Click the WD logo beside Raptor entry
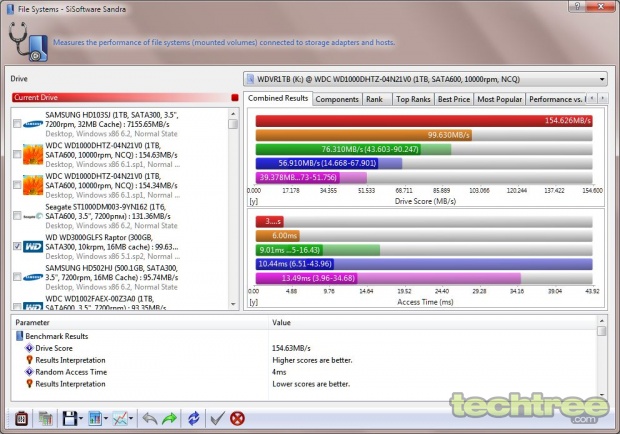Screen dimensions: 620x434 pyautogui.click(x=33, y=247)
